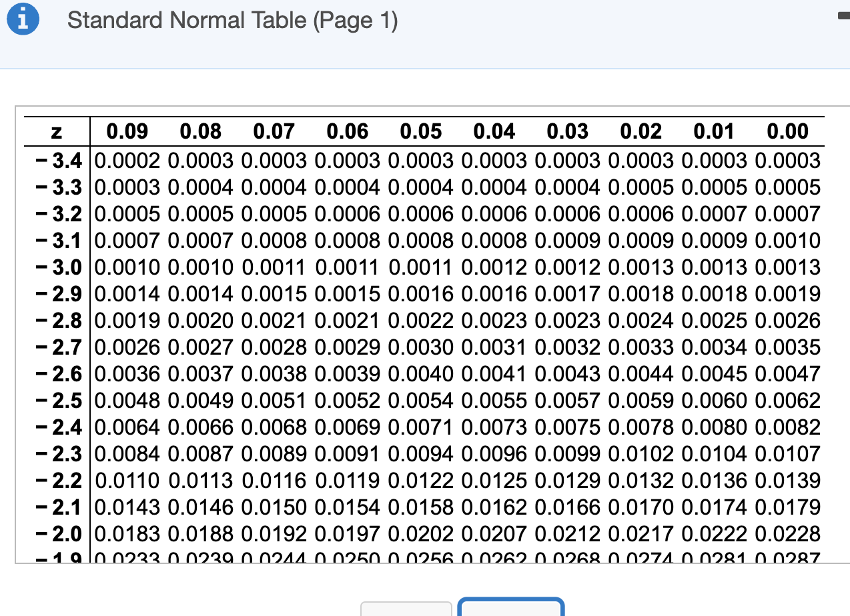Click the value 0.0048 in row -2.5
This screenshot has width=850, height=616.
click(x=127, y=401)
